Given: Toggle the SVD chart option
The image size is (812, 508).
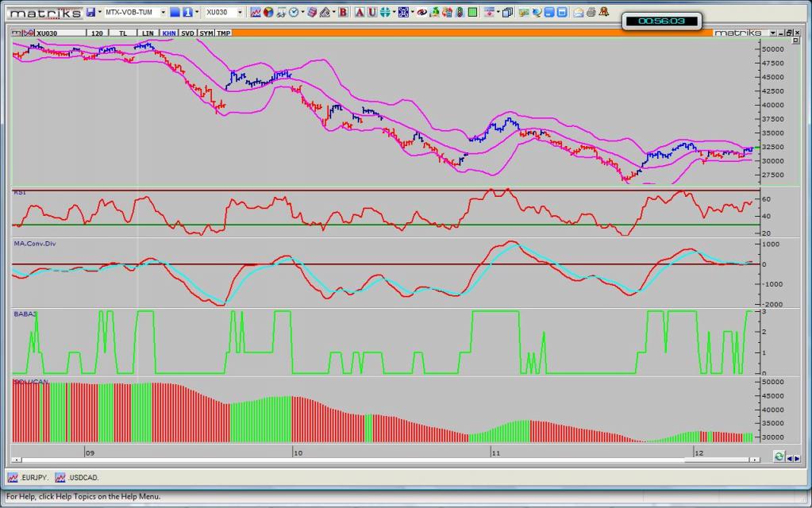Looking at the screenshot, I should [x=187, y=33].
